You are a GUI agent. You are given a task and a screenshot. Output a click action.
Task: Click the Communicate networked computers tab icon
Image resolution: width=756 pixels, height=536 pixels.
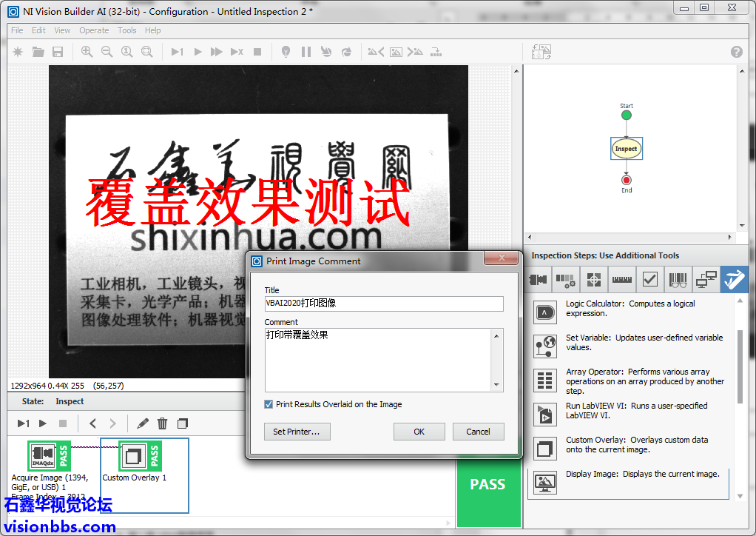click(x=706, y=280)
